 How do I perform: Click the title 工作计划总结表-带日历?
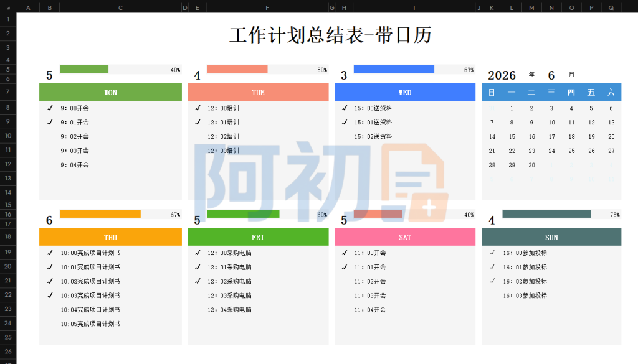(330, 35)
